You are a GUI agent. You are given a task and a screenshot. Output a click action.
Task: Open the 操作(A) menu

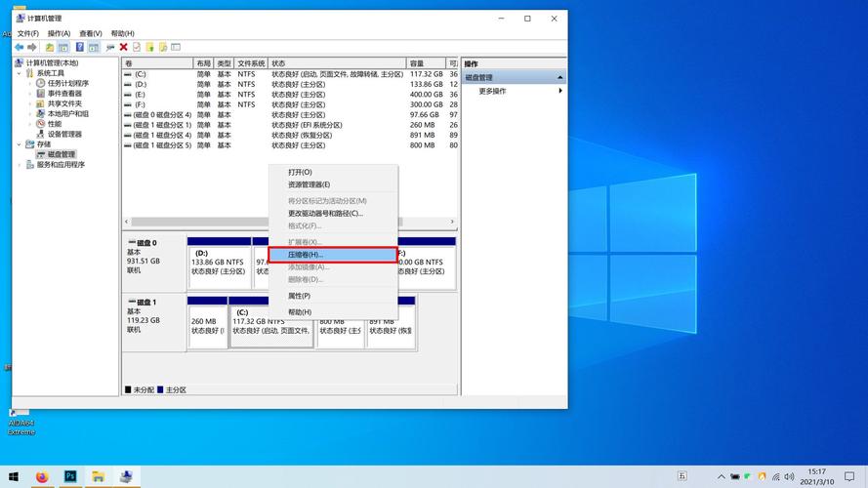point(59,33)
